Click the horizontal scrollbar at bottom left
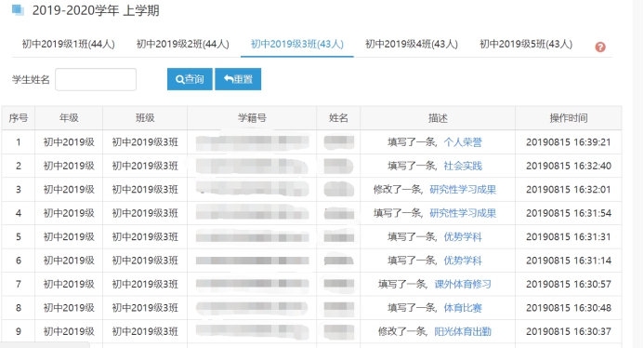Viewport: 644px width, 348px height. pos(45,344)
